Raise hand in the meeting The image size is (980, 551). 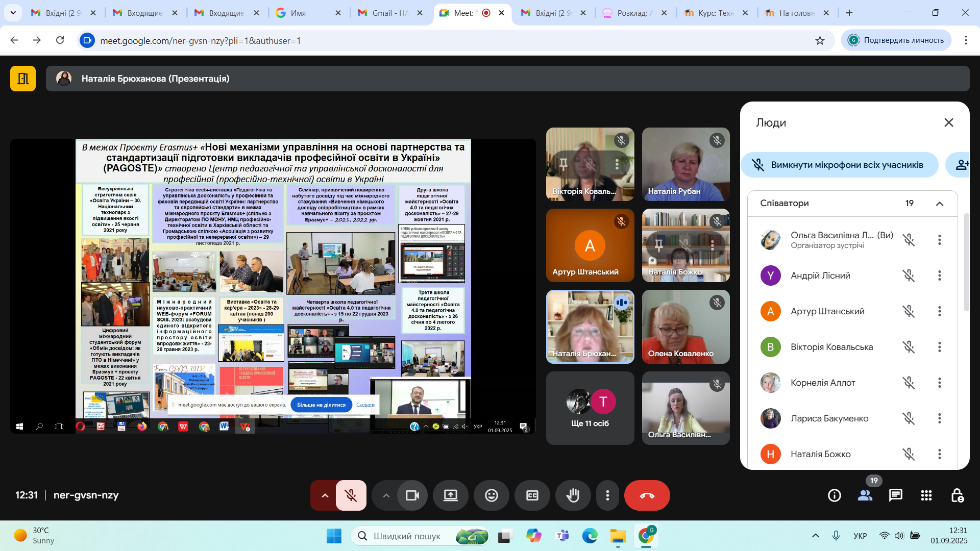pyautogui.click(x=573, y=495)
